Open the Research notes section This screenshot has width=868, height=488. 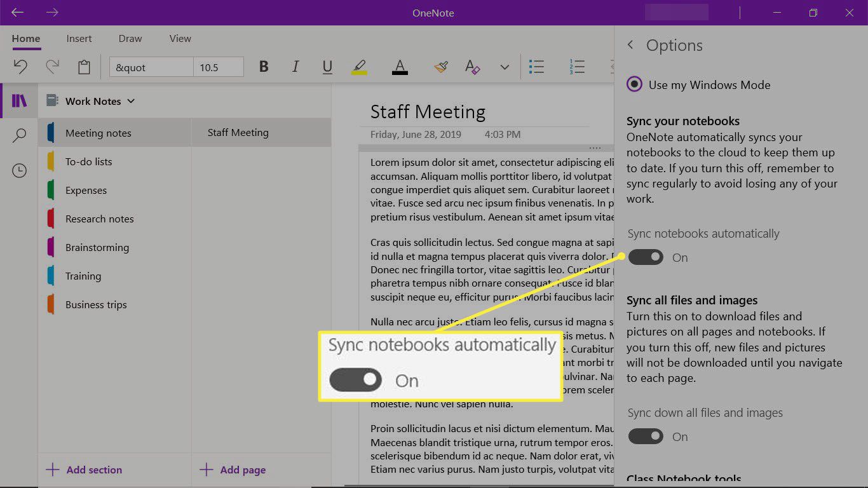pos(114,219)
